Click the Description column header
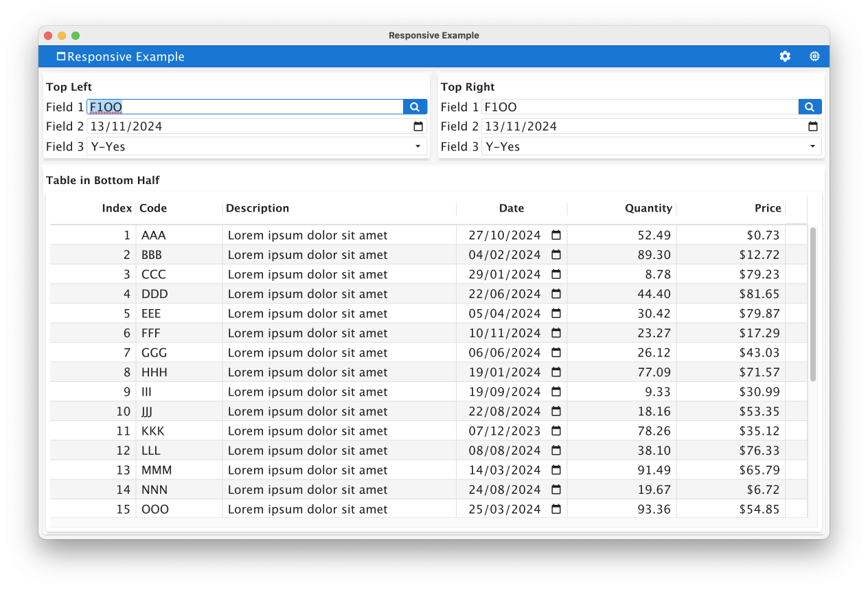 tap(258, 208)
